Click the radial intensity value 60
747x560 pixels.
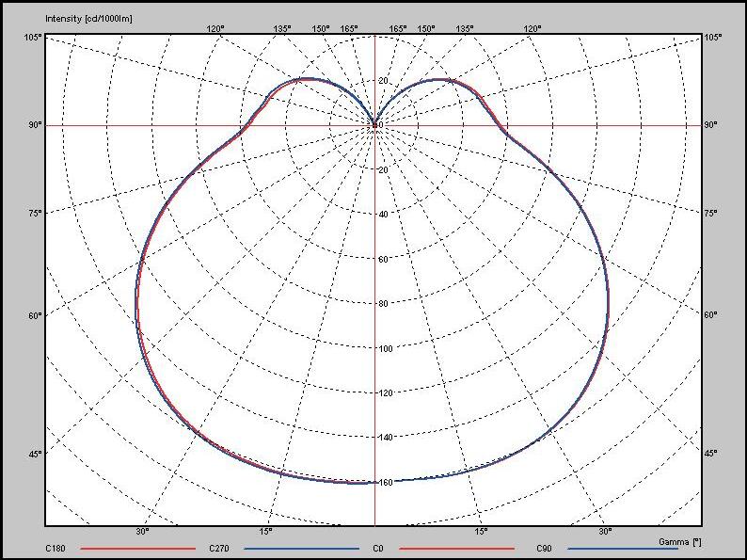point(383,259)
